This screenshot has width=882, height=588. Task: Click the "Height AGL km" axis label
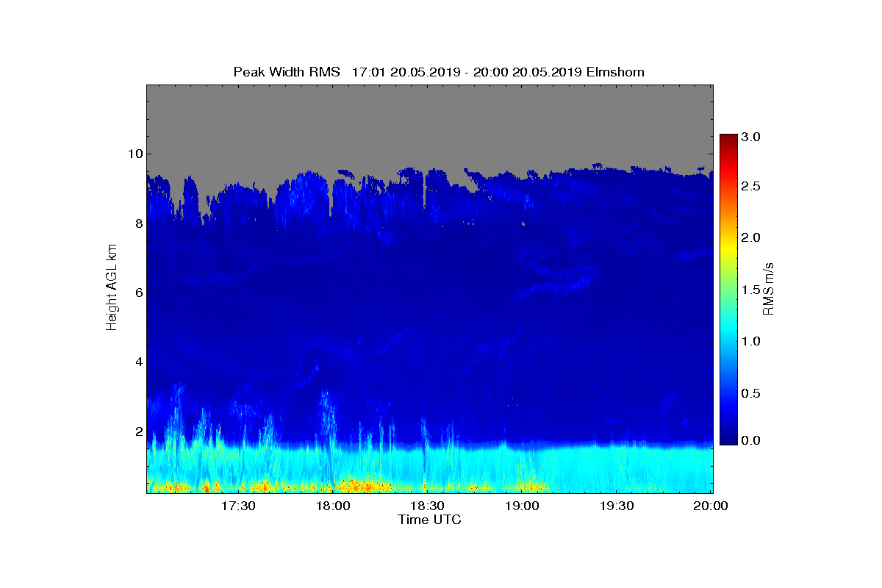(x=112, y=288)
